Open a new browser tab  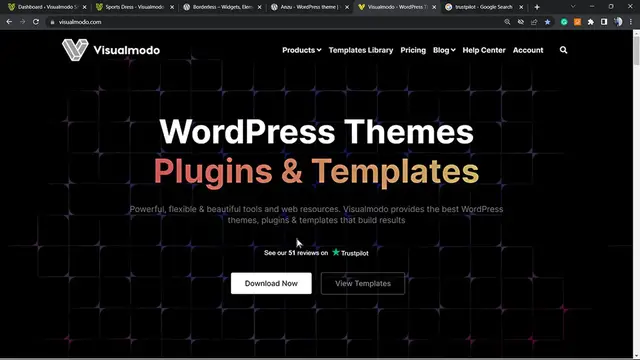(537, 7)
